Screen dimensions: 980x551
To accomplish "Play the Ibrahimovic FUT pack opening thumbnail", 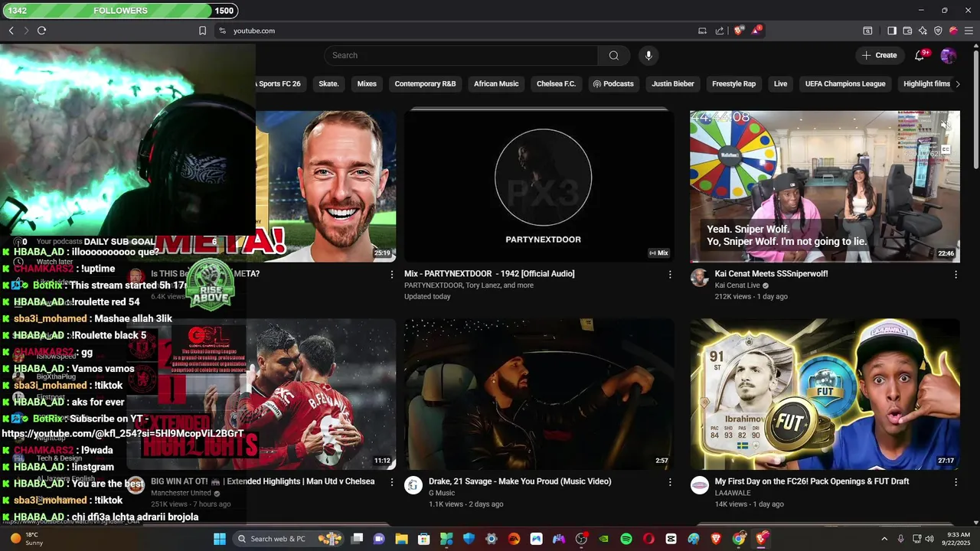I will click(825, 394).
